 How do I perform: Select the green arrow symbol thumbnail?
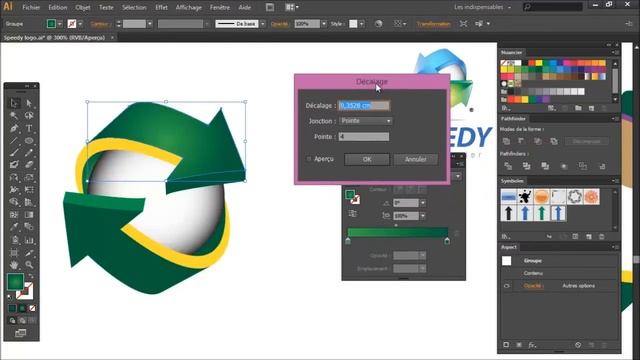541,213
